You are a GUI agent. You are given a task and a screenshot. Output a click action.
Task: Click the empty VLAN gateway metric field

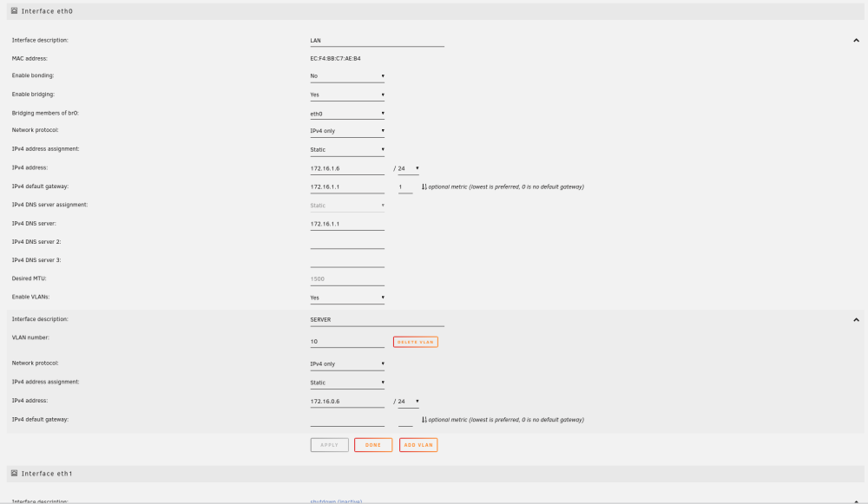405,421
